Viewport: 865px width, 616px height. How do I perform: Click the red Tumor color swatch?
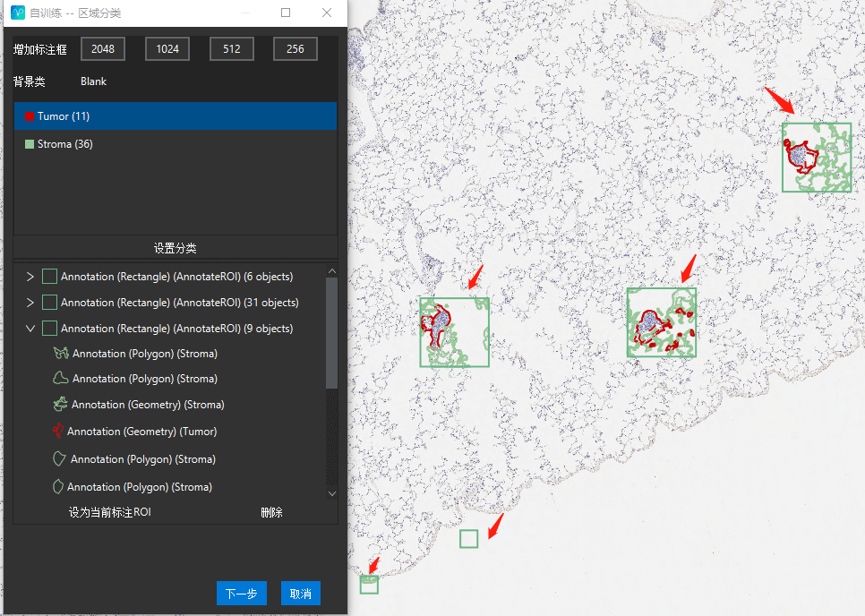pos(29,116)
